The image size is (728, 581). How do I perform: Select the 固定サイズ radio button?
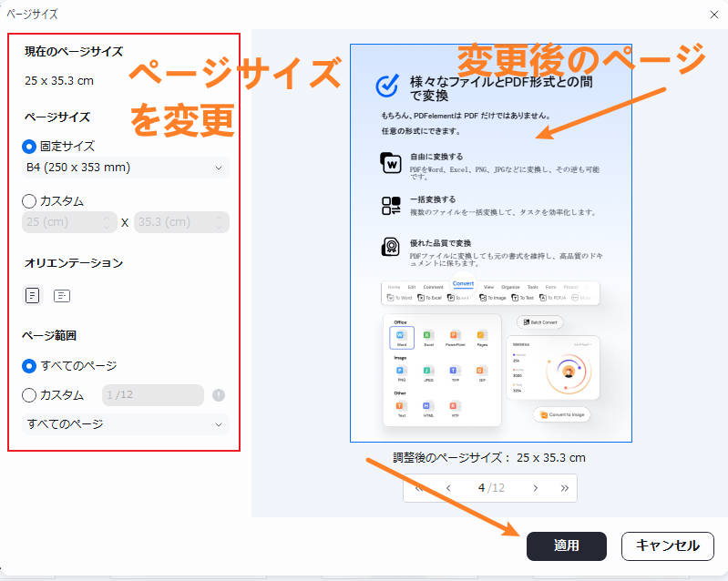click(x=29, y=147)
